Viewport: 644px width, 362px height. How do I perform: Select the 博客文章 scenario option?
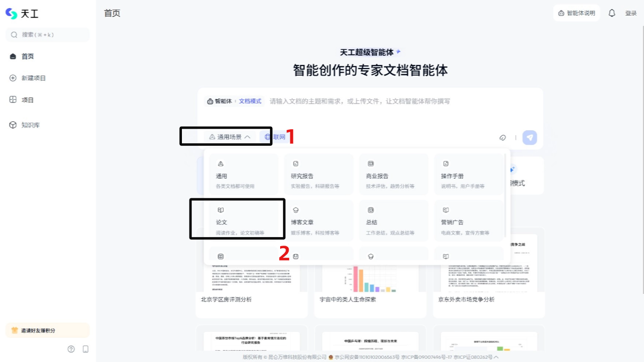(319, 220)
